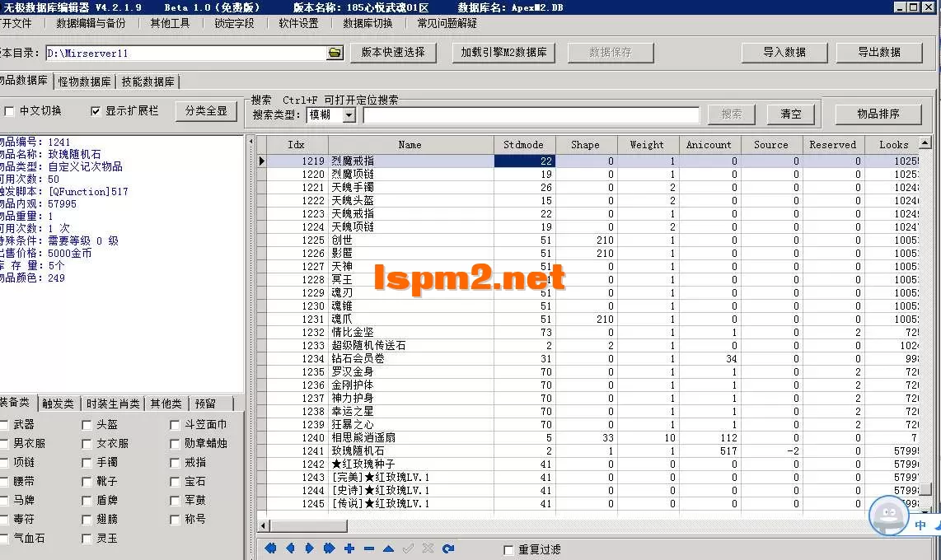
Task: Open 常见问题解疑 menu
Action: pyautogui.click(x=447, y=23)
